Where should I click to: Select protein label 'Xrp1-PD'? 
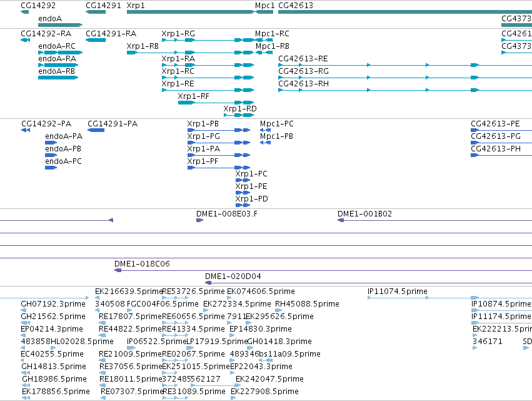[252, 200]
